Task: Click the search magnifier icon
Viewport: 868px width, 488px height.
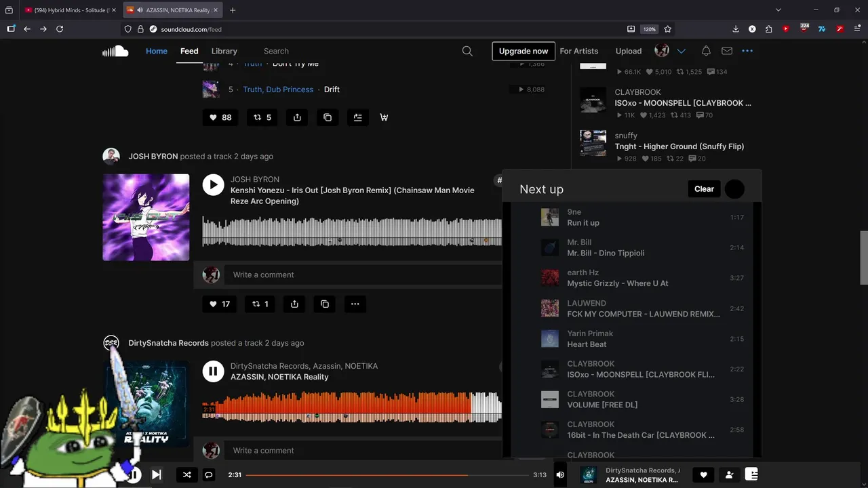Action: click(x=467, y=51)
